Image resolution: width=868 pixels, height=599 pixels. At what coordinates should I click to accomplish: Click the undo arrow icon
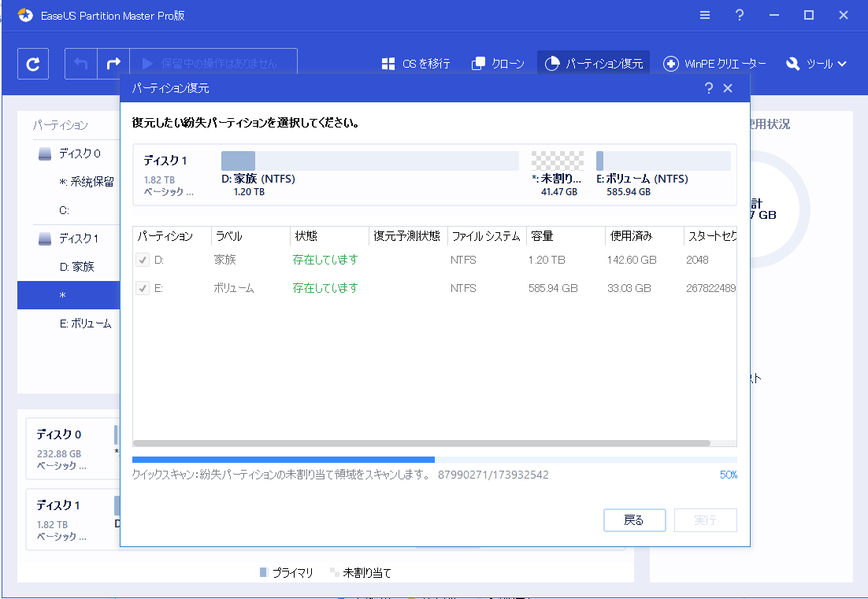click(81, 65)
